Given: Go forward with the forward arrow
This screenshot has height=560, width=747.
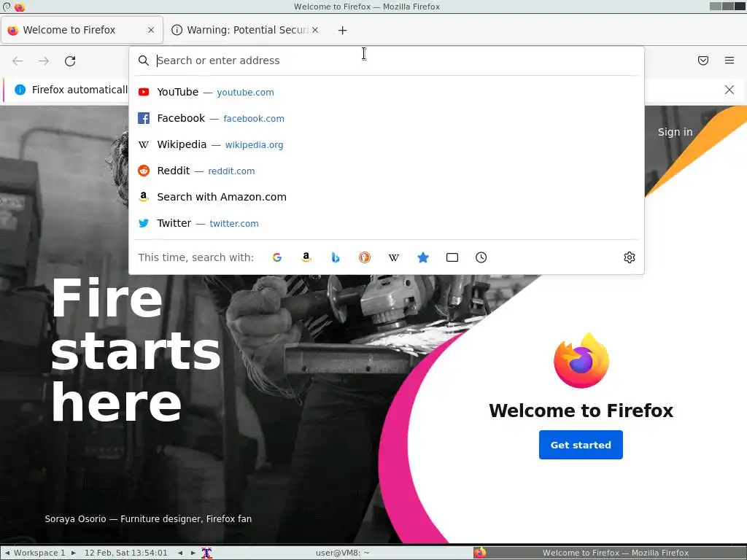Looking at the screenshot, I should click(44, 61).
